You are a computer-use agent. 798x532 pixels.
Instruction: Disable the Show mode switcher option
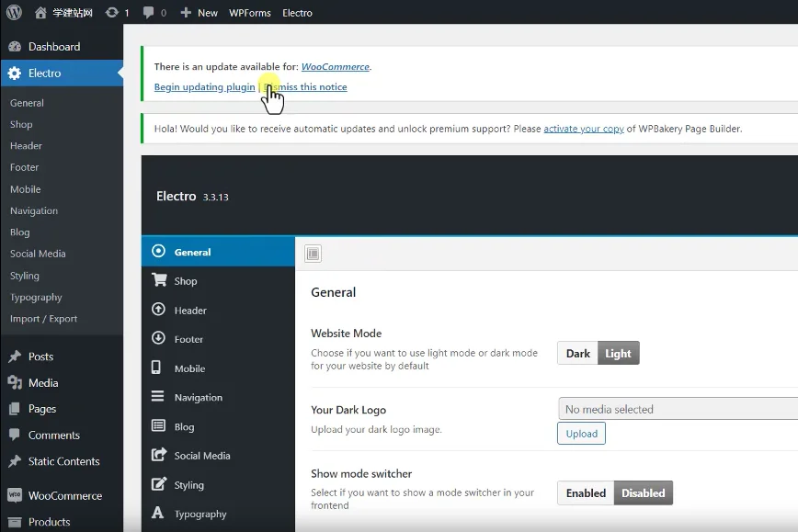[x=643, y=493]
